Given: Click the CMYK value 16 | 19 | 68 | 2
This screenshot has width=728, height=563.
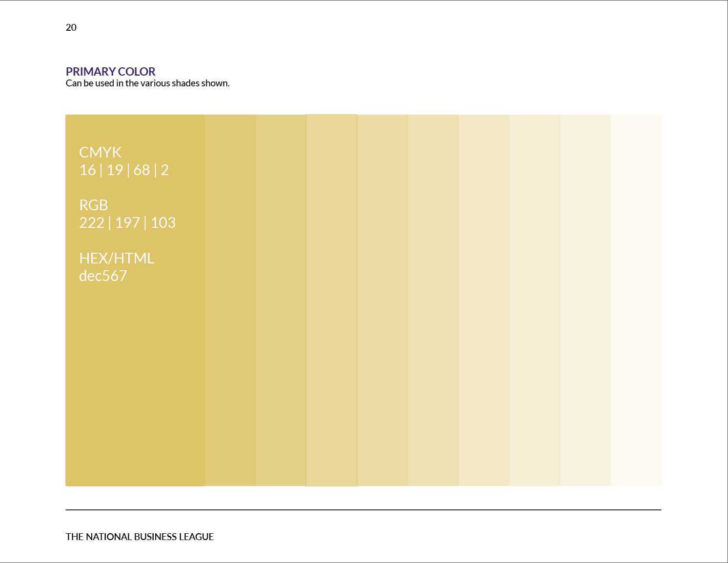Looking at the screenshot, I should [124, 170].
